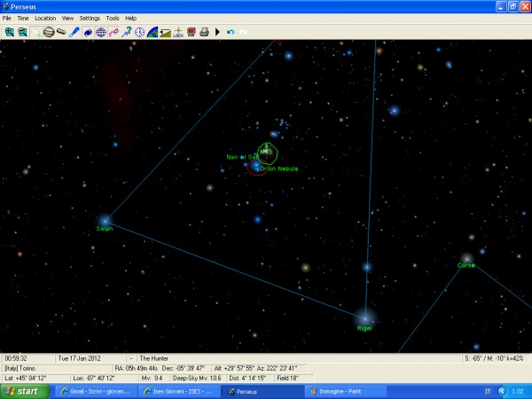Click the Windows Start button
Viewport: 532px width, 399px height.
click(x=22, y=390)
